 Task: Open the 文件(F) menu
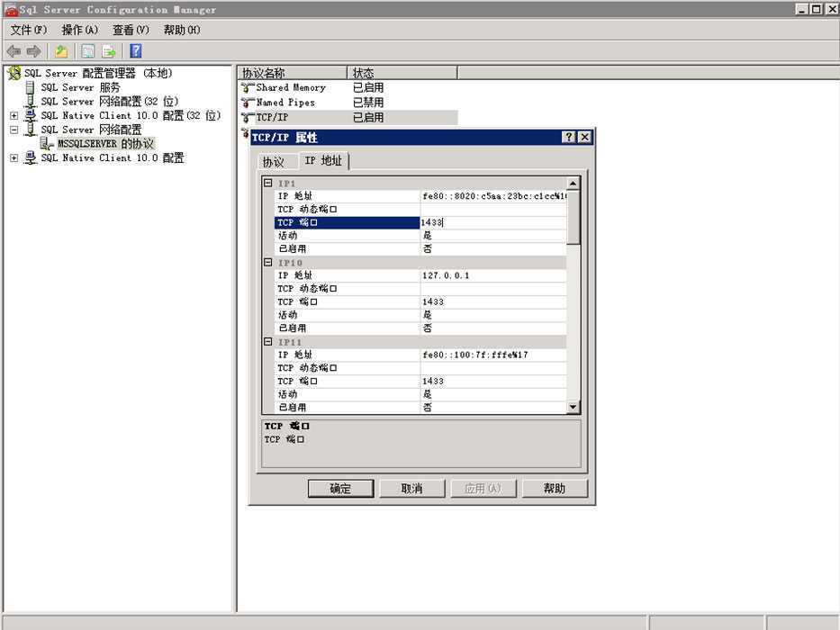(x=29, y=30)
